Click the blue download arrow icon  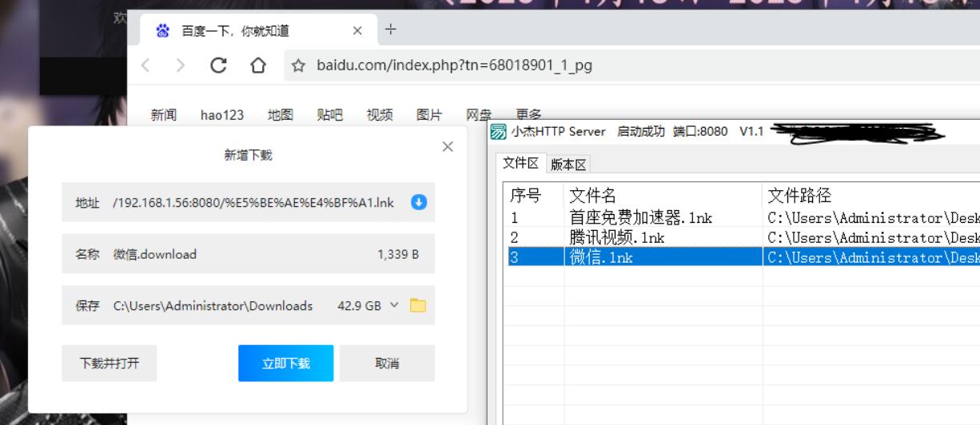pos(419,203)
